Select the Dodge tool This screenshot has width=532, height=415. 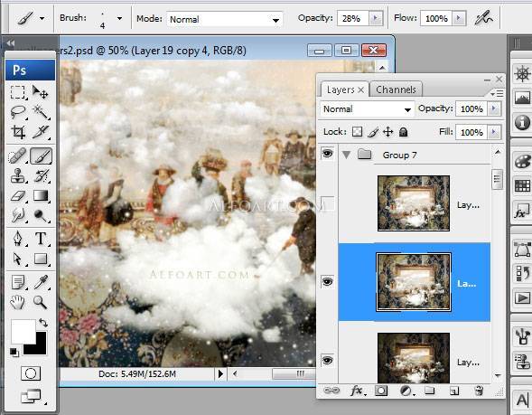(41, 215)
